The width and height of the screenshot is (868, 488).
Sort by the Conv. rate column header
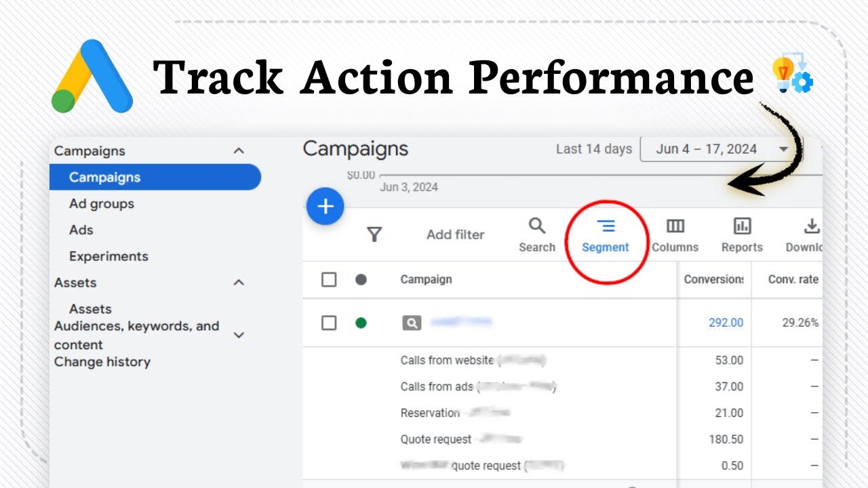click(x=793, y=279)
